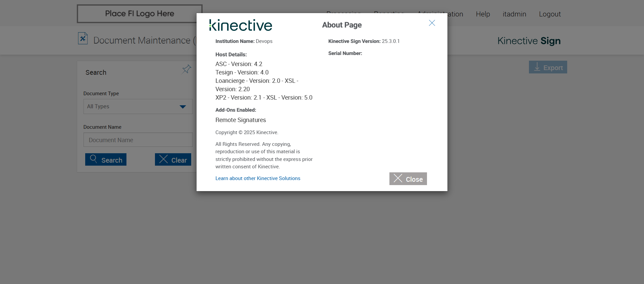This screenshot has width=644, height=284.
Task: Clear the search filters
Action: [x=173, y=160]
